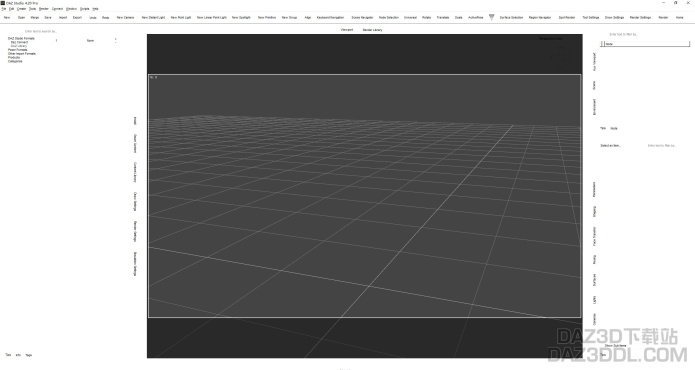Screen dimensions: 695x370
Task: Click the Render button in the toolbar
Action: [x=663, y=18]
